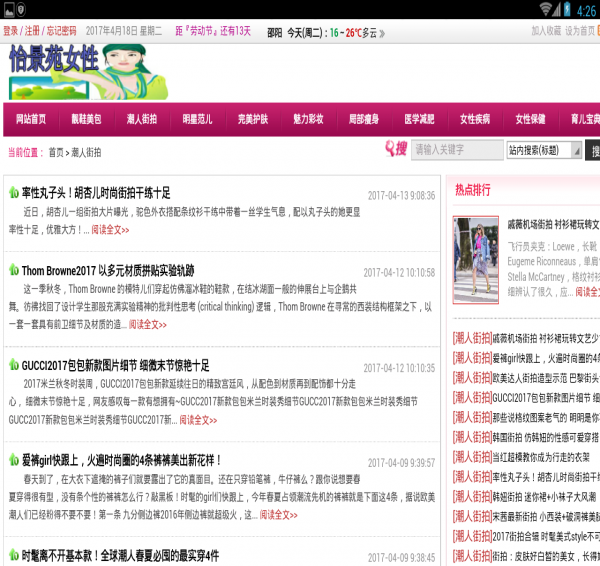Click 阅读全文 under 胡杏儿 article
Image resolution: width=600 pixels, height=566 pixels.
point(110,230)
